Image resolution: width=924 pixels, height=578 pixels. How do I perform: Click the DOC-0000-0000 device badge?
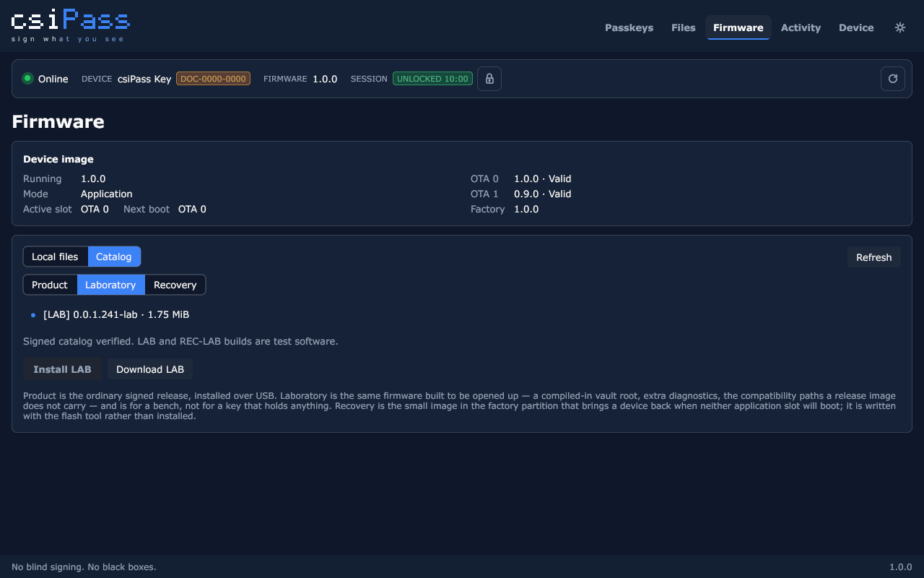pos(213,79)
